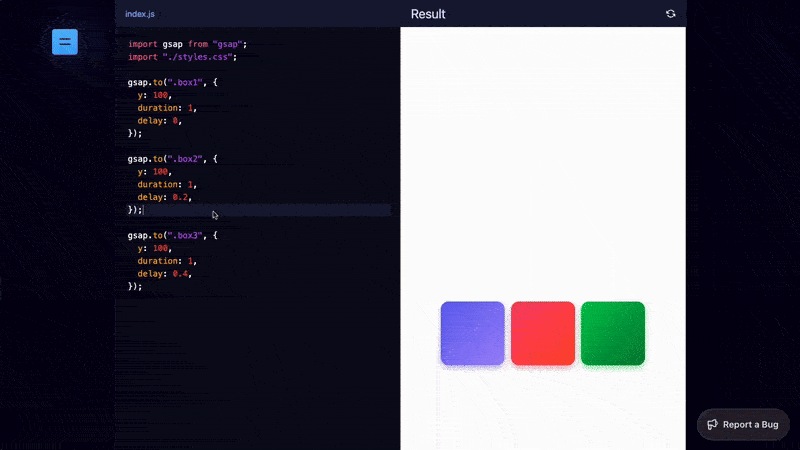Click the styles.css import line
Image resolution: width=800 pixels, height=450 pixels.
click(182, 57)
